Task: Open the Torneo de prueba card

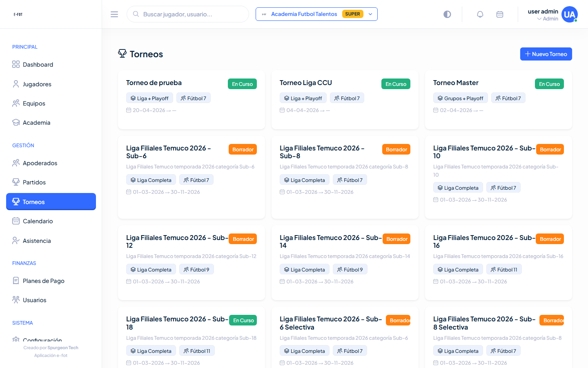Action: tap(154, 83)
